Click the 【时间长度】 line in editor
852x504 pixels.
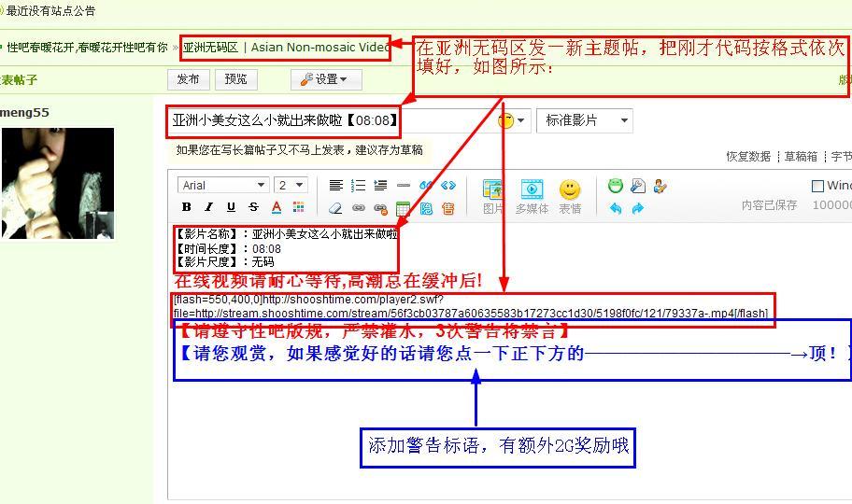228,249
